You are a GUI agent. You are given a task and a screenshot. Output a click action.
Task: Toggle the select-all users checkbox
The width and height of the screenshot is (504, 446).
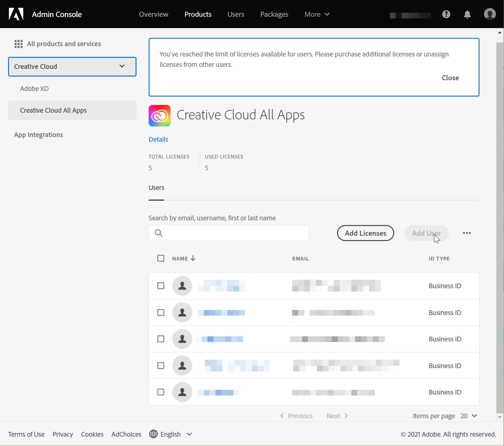[161, 258]
